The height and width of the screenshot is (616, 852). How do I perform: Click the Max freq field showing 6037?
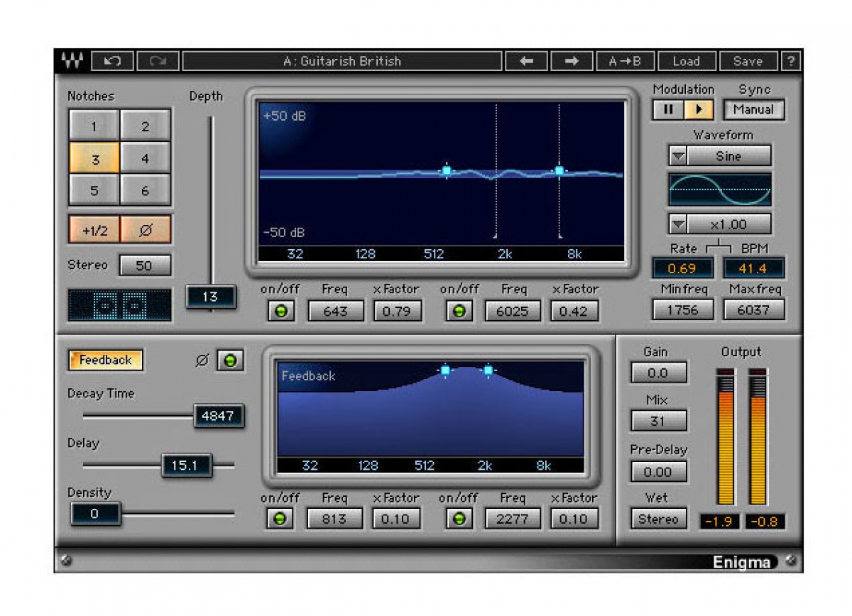pyautogui.click(x=753, y=309)
